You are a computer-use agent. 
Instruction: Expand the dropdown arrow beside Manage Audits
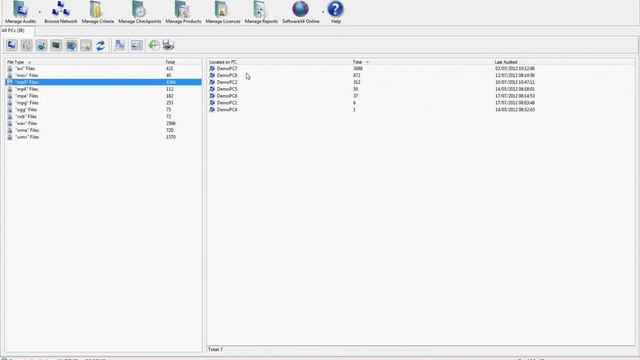[40, 12]
